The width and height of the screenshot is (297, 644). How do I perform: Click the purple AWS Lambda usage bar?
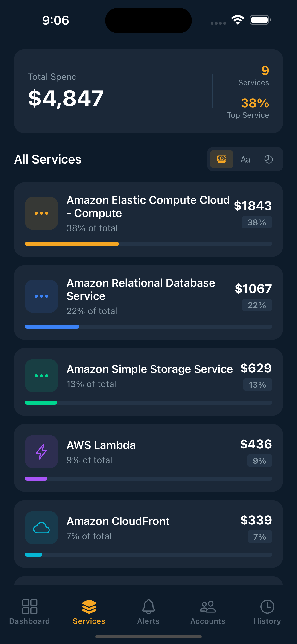(36, 478)
